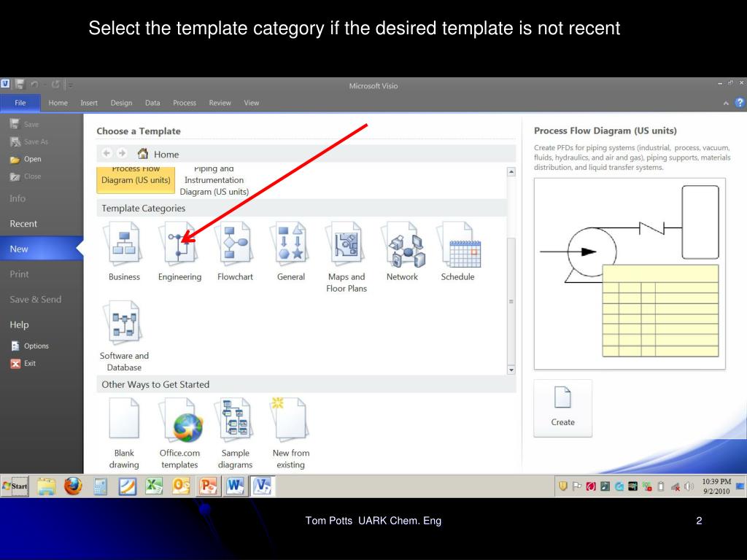
Task: Open the Schedule template category
Action: pos(458,252)
